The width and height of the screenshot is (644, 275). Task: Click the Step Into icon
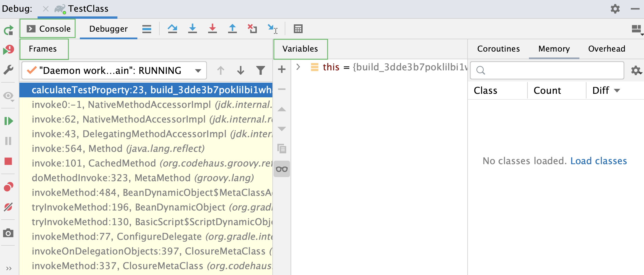point(193,28)
